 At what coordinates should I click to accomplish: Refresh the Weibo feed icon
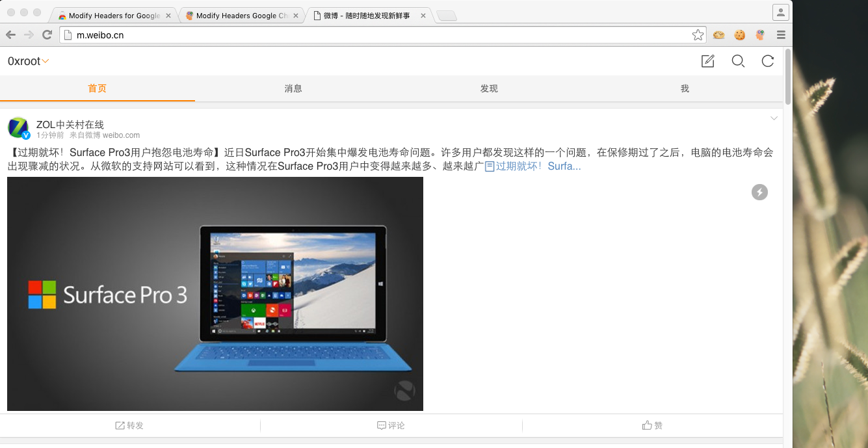768,61
